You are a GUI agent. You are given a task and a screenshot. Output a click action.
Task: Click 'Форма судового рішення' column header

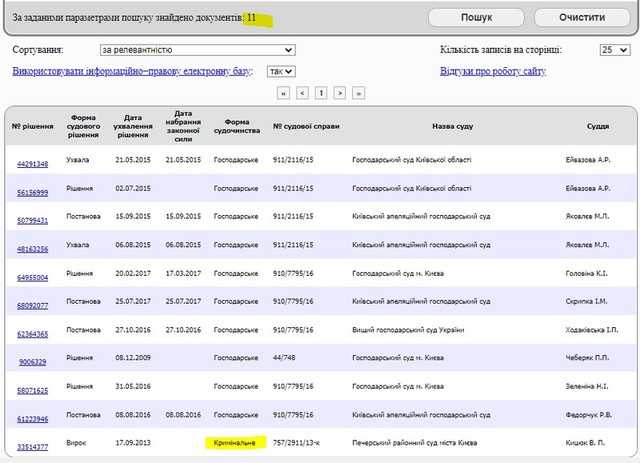coord(83,126)
